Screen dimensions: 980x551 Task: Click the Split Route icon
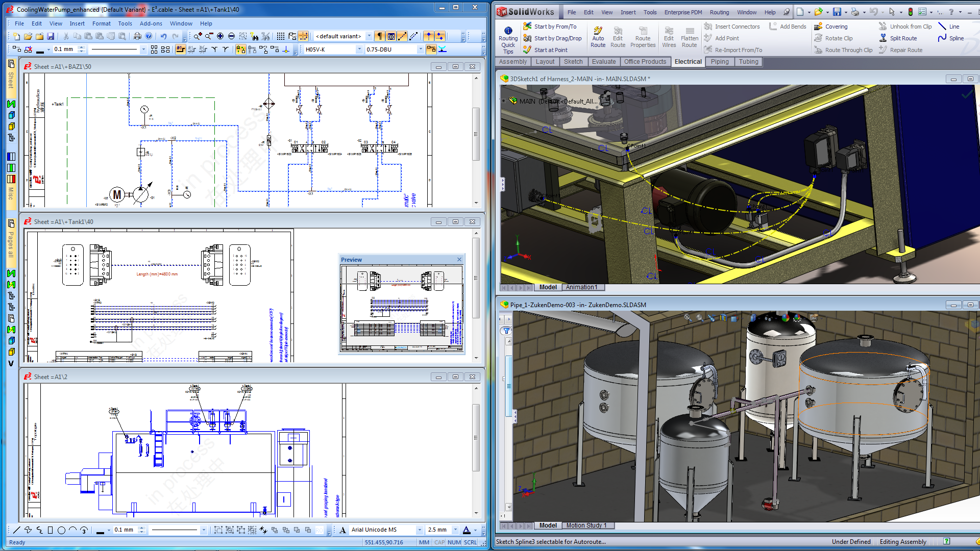click(901, 38)
